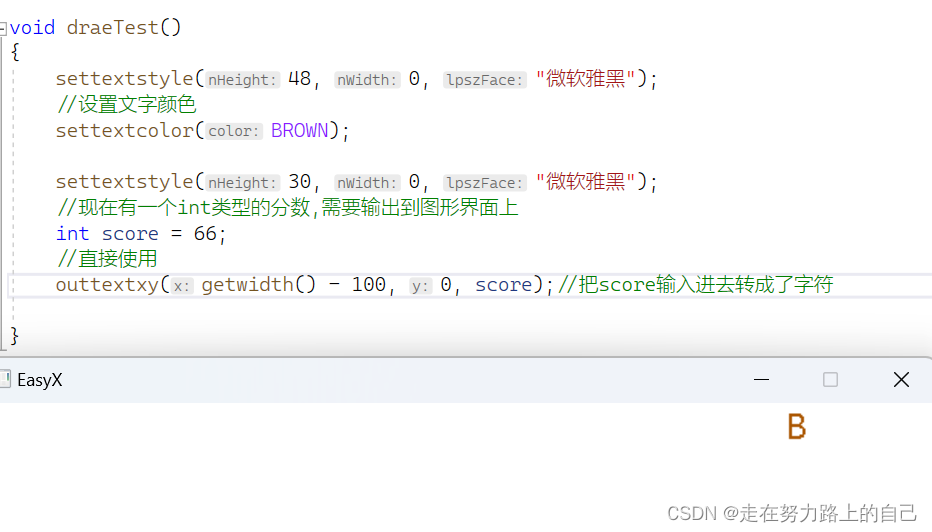Maximize the EasyX window
This screenshot has height=532, width=932.
(x=830, y=379)
